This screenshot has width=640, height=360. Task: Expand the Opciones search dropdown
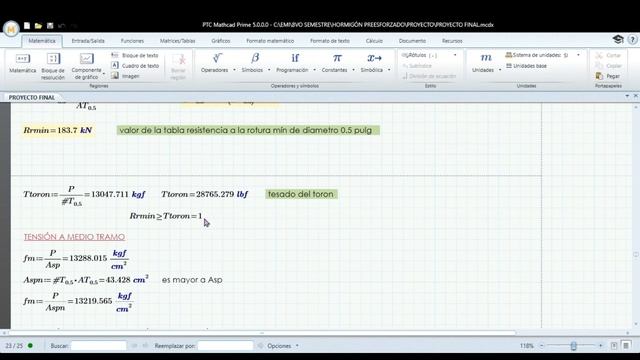pos(297,346)
